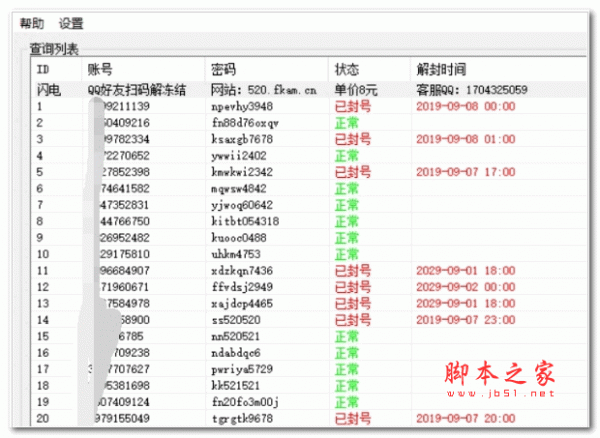Select the 网站: 520.fkam.cn cell
Viewport: 600px width, 438px height.
click(264, 90)
